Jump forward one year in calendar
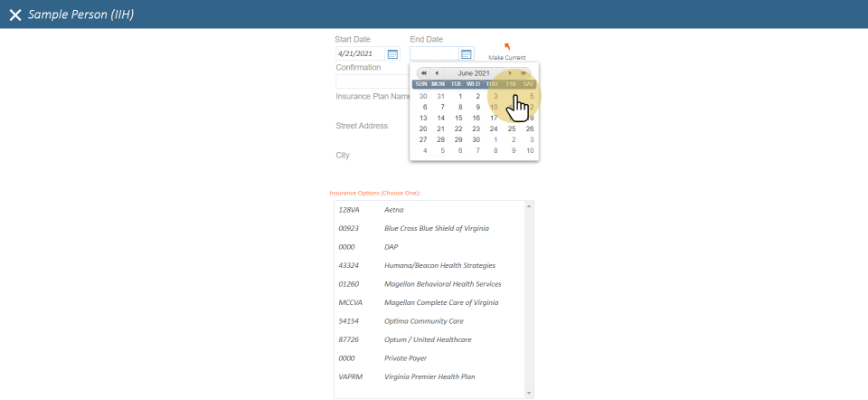Image resolution: width=868 pixels, height=400 pixels. click(x=524, y=73)
